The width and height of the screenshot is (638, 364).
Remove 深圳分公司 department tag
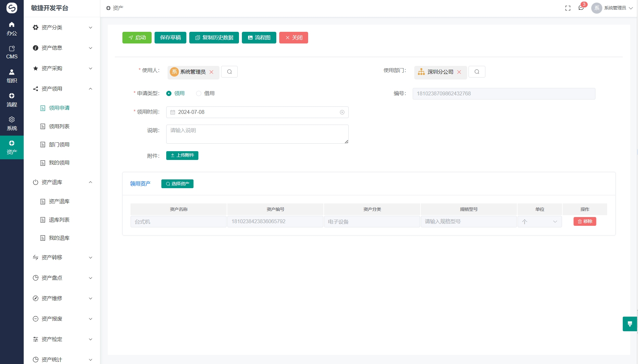[459, 72]
